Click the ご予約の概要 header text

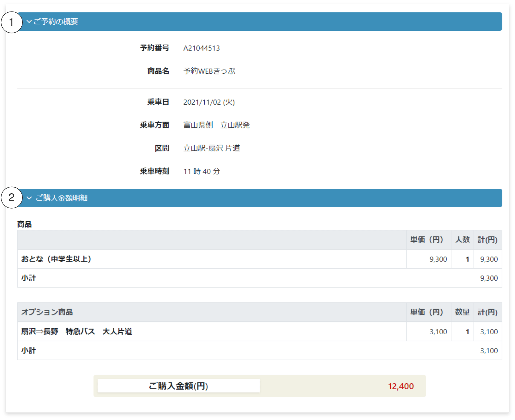click(x=56, y=21)
